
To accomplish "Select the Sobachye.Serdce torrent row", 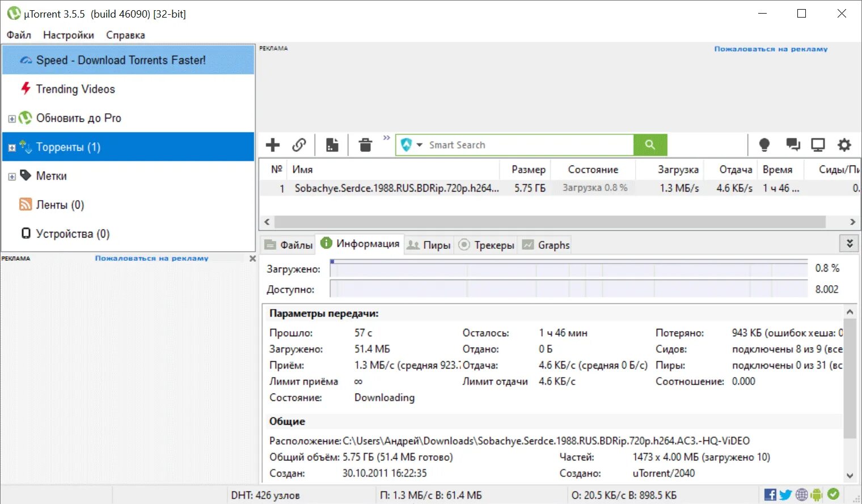I will click(560, 188).
